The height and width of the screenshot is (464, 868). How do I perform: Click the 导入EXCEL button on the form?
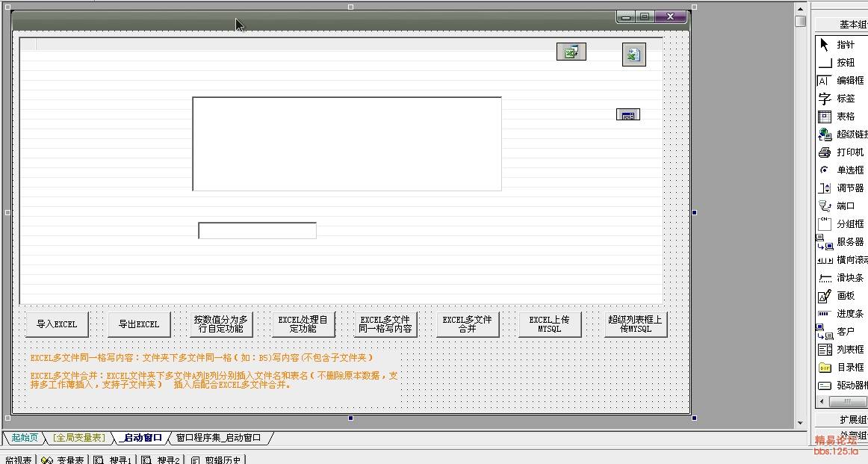coord(57,324)
